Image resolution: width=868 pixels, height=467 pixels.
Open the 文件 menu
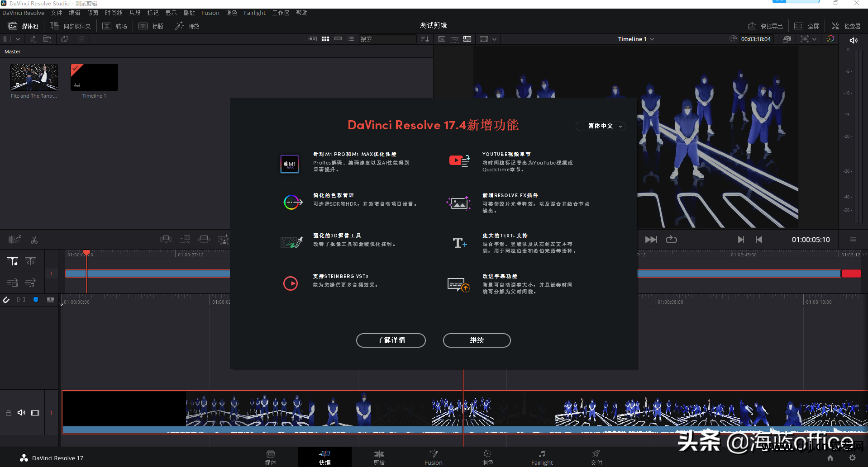57,13
